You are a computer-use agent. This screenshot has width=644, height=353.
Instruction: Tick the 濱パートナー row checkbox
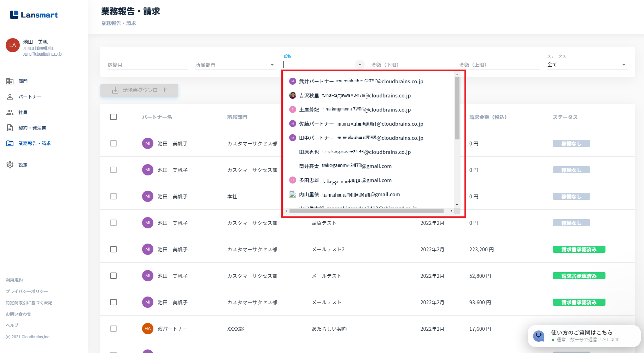pyautogui.click(x=113, y=329)
